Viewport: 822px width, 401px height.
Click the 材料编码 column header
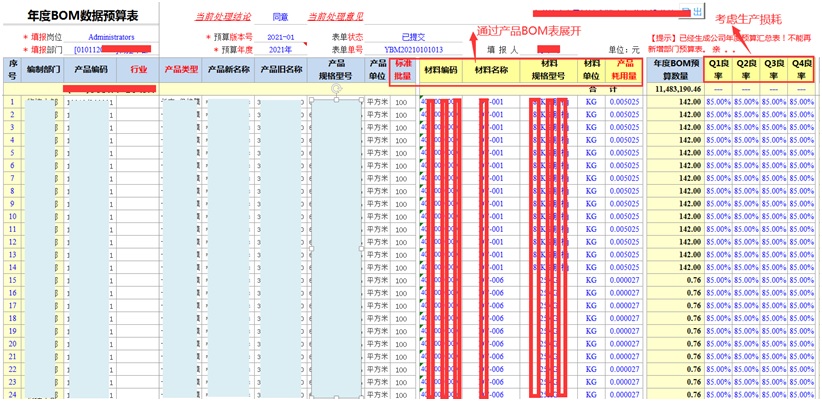441,69
